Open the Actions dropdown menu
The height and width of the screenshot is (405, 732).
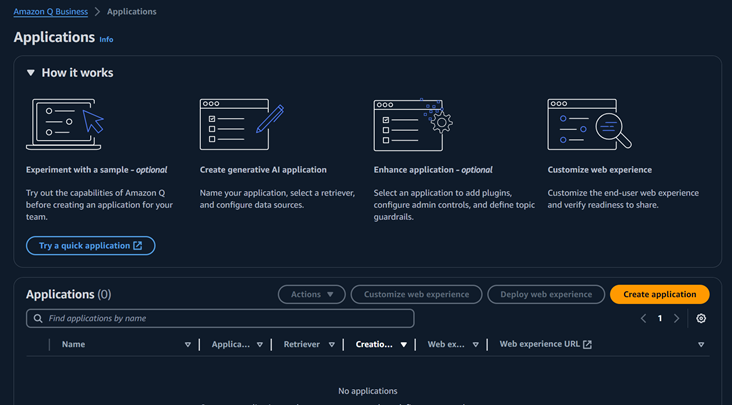click(x=311, y=294)
